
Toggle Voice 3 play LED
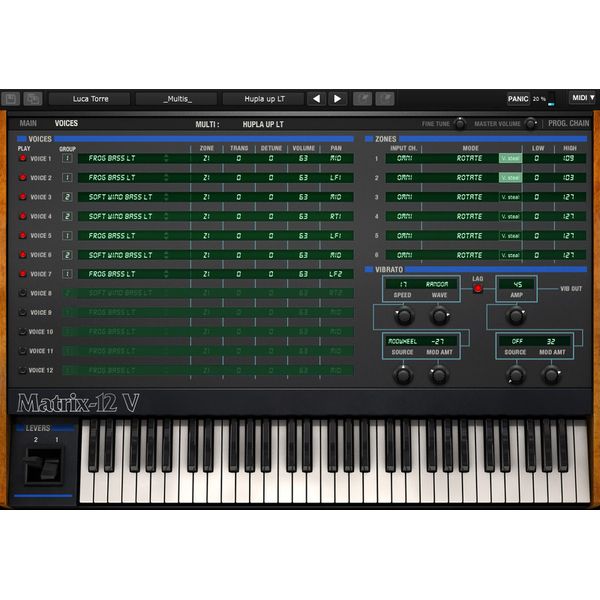23,197
